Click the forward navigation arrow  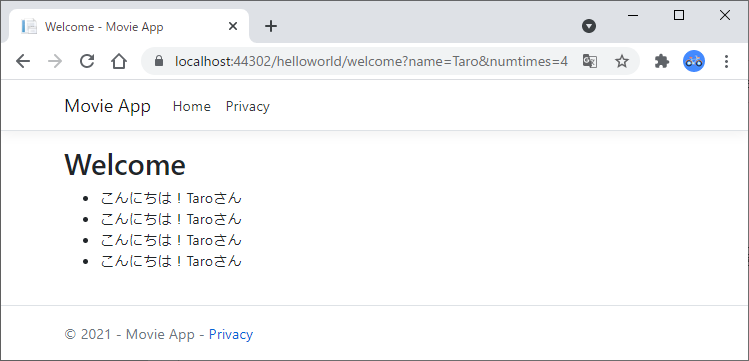(x=55, y=61)
